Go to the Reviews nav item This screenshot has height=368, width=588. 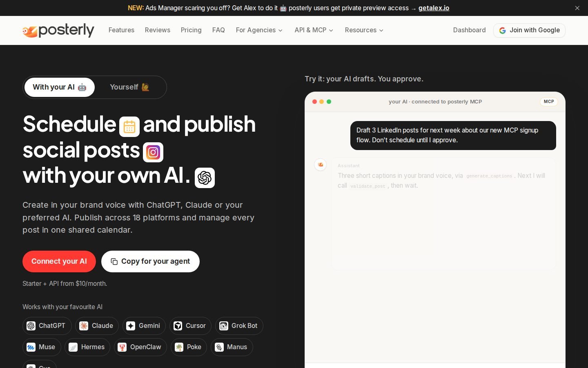coord(158,30)
